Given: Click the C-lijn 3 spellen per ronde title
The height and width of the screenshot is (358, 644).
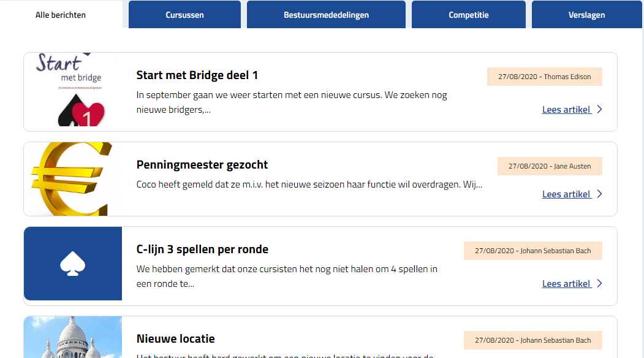Looking at the screenshot, I should 202,249.
